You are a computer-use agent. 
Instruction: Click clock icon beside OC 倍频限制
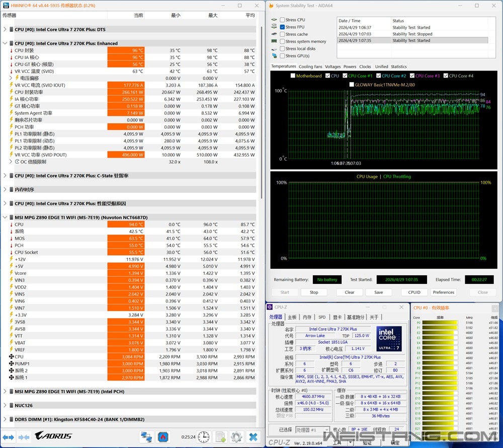pyautogui.click(x=17, y=162)
